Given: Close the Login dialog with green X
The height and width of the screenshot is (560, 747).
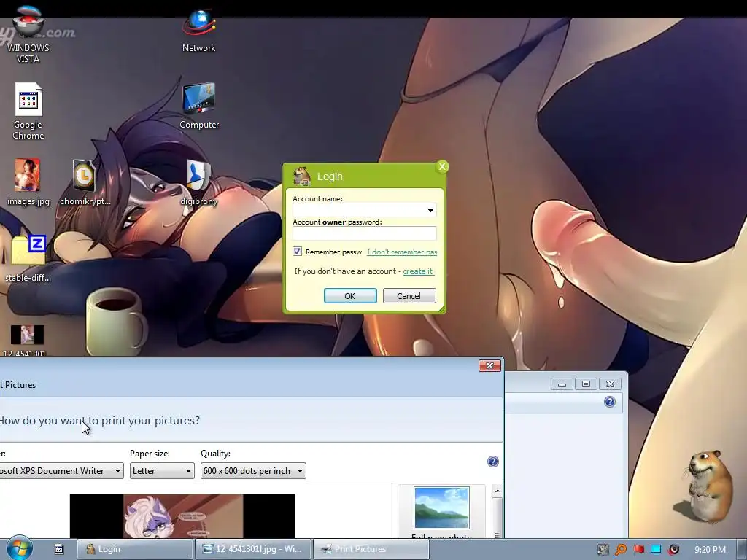Looking at the screenshot, I should pos(442,167).
